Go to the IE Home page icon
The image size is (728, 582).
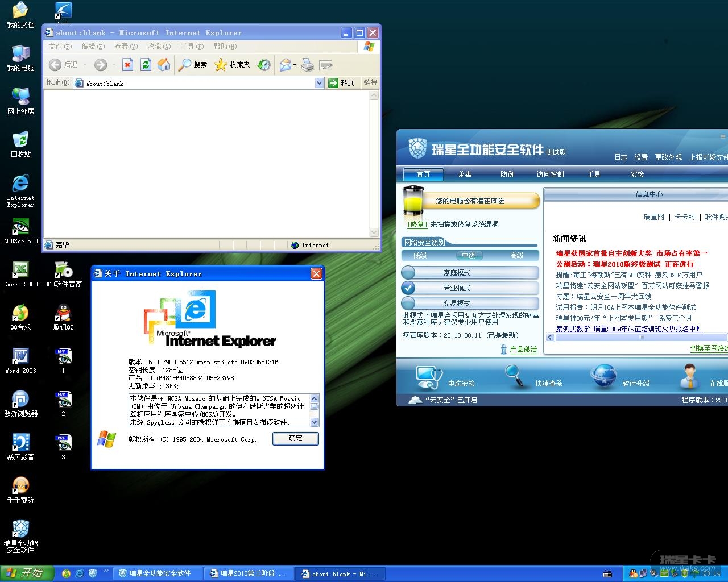[x=164, y=65]
